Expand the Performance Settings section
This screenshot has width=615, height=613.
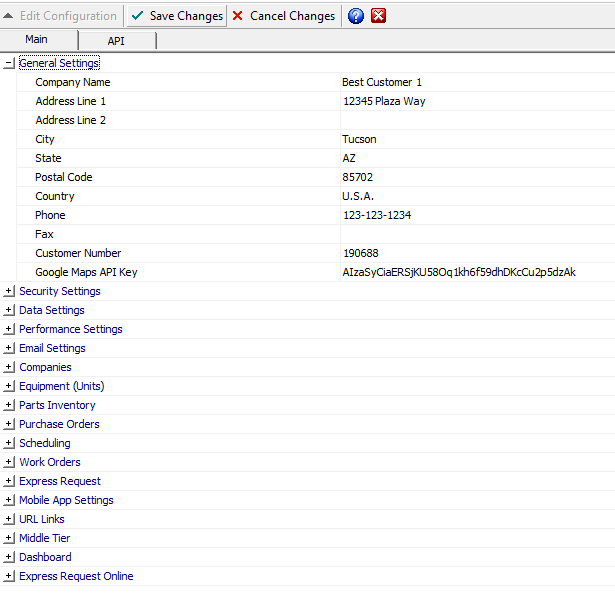click(9, 329)
